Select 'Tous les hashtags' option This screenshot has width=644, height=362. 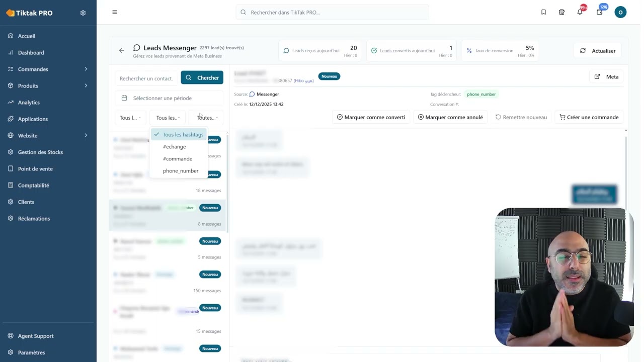click(x=179, y=135)
